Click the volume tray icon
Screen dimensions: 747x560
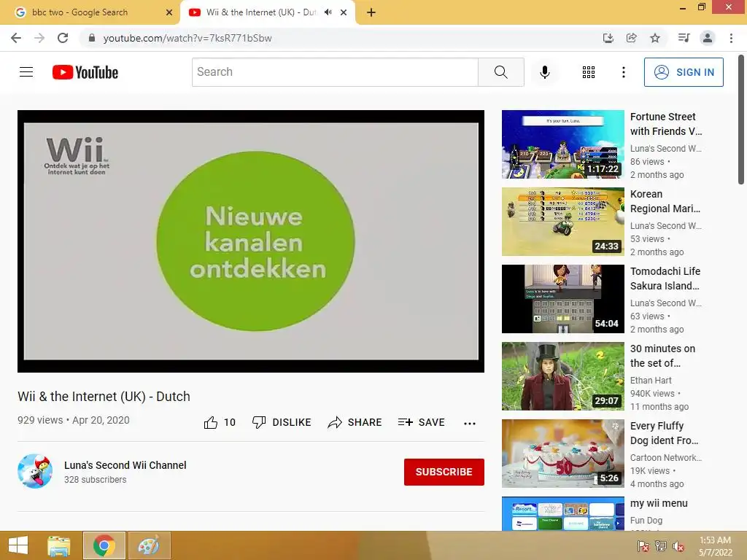(x=678, y=545)
